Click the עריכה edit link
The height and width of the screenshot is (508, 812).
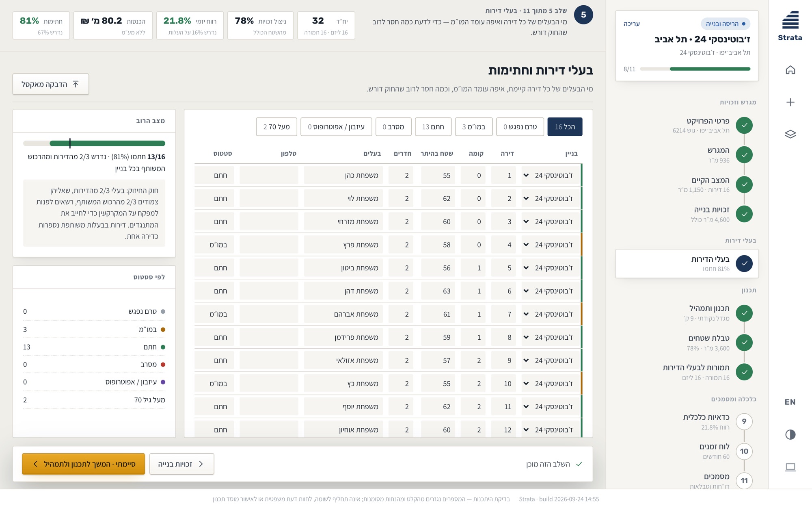(631, 24)
